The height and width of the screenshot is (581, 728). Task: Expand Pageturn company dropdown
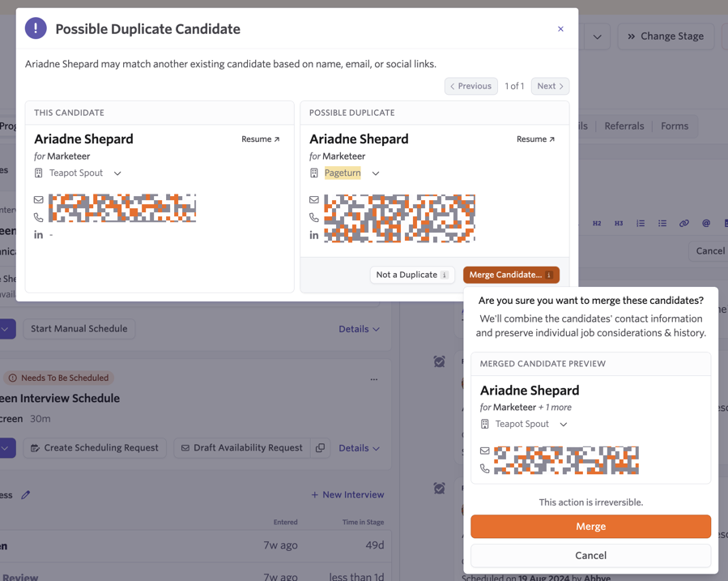pos(376,173)
